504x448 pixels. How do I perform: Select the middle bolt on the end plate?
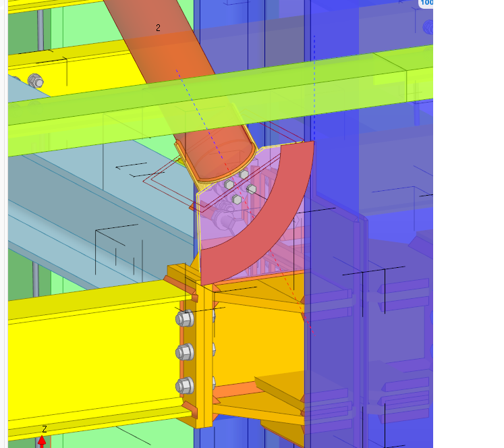[x=184, y=352]
